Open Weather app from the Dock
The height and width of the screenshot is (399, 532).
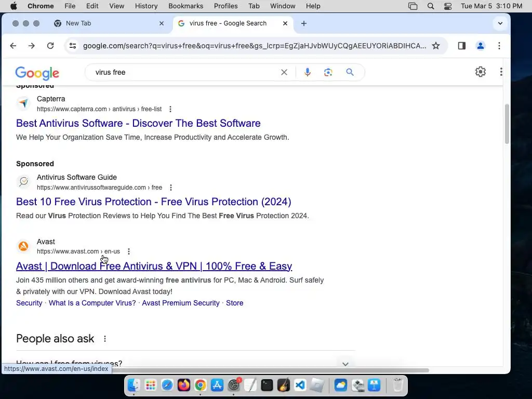341,385
